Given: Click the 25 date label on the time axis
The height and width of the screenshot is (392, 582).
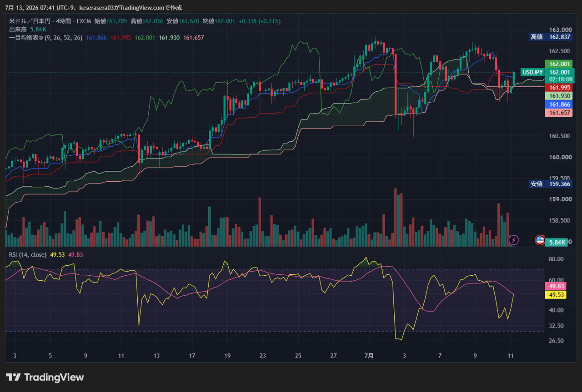Looking at the screenshot, I should click(x=298, y=356).
